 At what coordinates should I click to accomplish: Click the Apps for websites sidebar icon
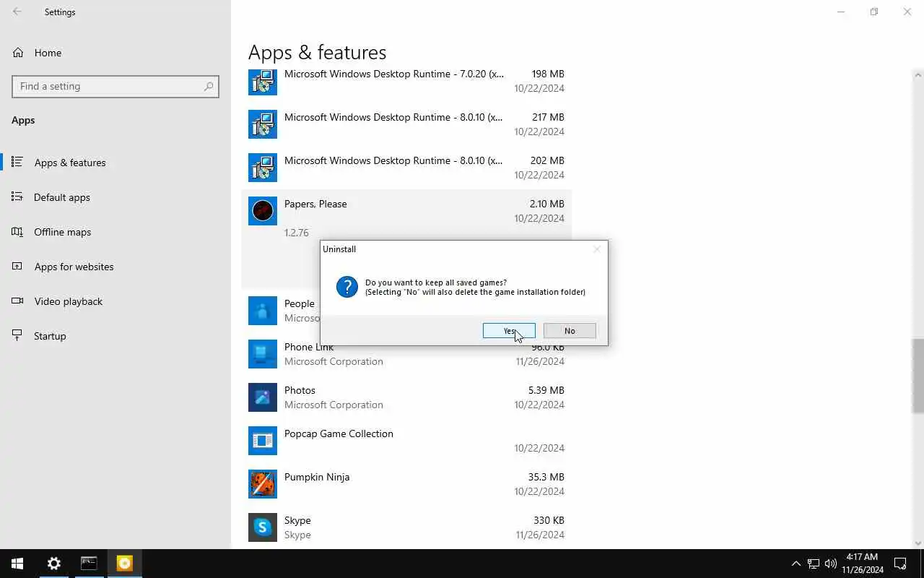pos(17,266)
